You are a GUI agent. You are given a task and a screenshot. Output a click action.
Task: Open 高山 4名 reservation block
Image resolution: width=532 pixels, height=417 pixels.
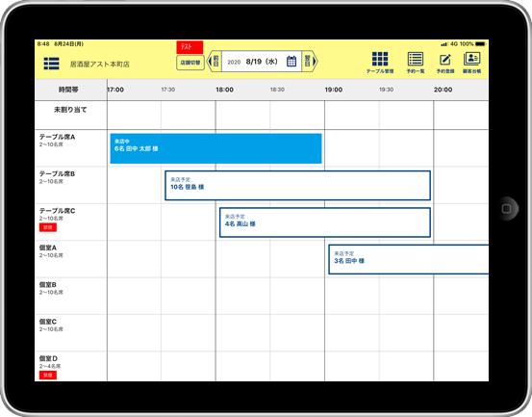325,222
